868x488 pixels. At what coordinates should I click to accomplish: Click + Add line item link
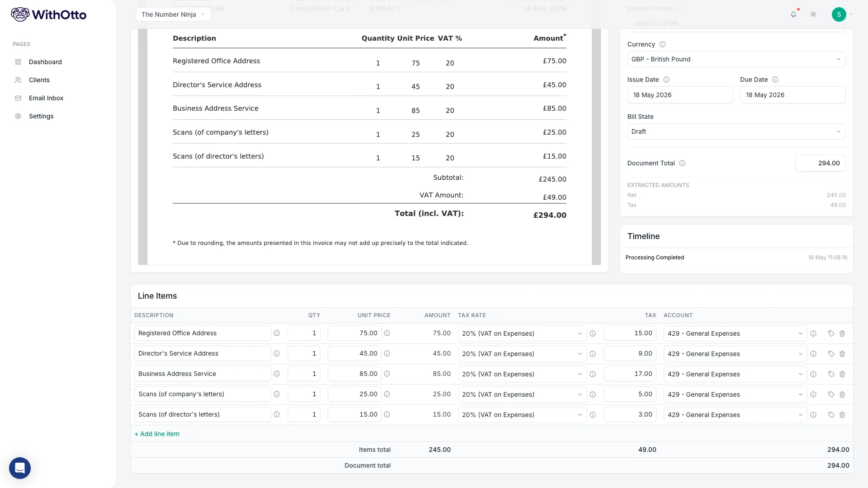[x=157, y=434]
